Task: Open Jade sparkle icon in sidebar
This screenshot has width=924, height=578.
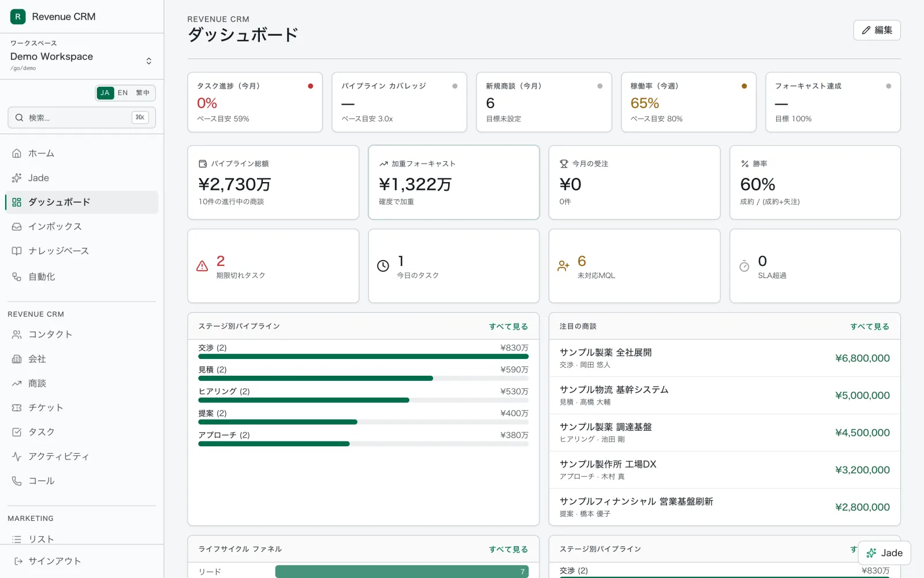Action: click(x=17, y=178)
